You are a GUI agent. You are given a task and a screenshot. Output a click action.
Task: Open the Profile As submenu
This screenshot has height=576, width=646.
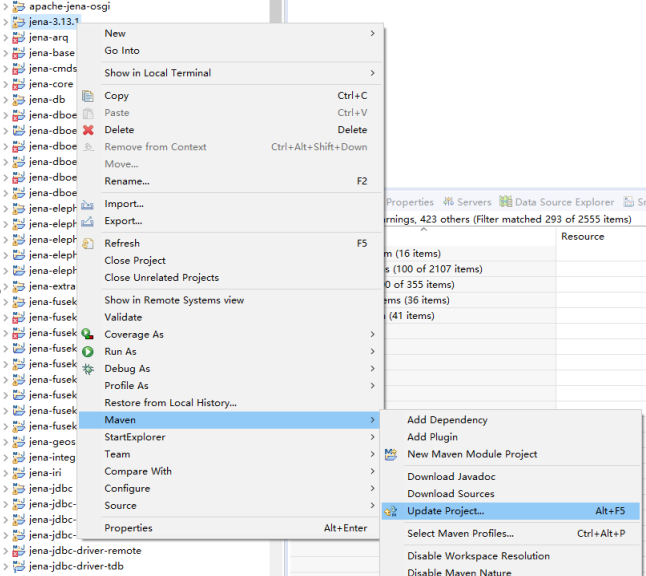click(230, 386)
